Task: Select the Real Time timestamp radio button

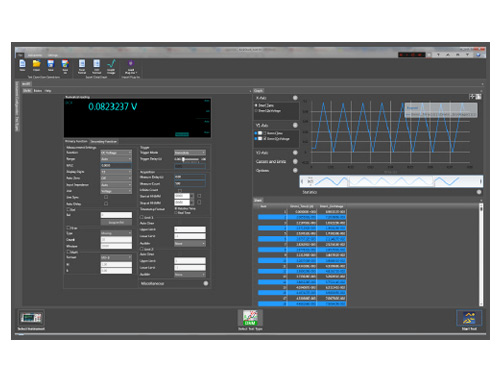Action: [176, 213]
